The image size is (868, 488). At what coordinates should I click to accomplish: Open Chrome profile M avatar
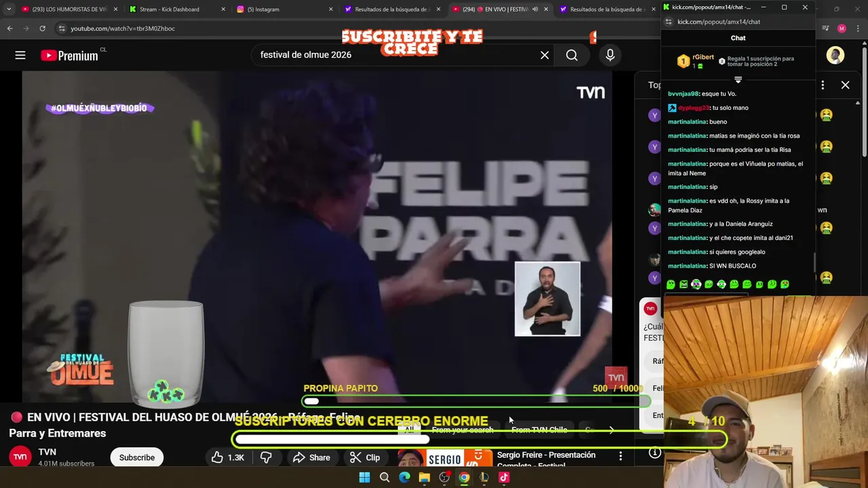pyautogui.click(x=842, y=28)
